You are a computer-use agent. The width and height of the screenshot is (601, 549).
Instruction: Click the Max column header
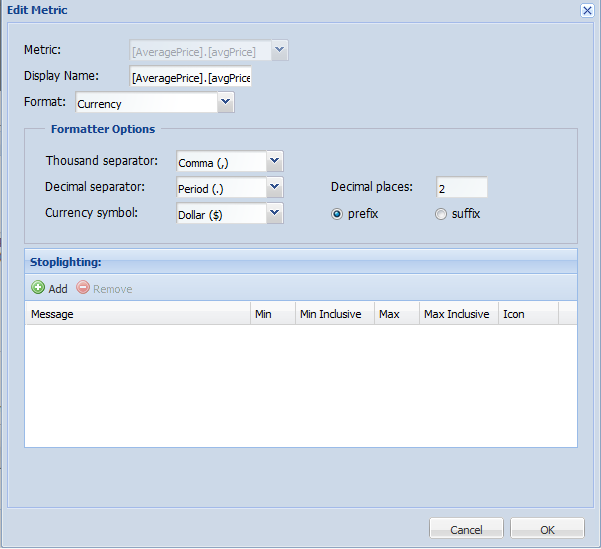coord(397,314)
